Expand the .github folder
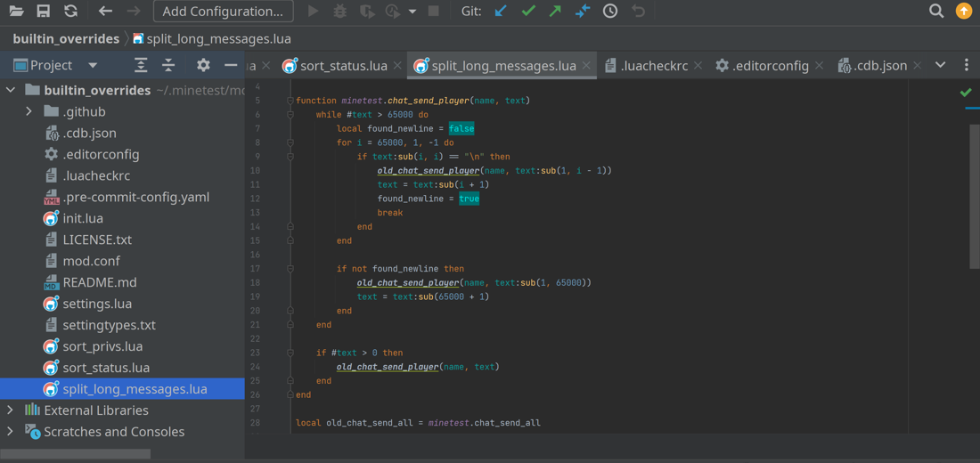The image size is (980, 463). [x=29, y=111]
